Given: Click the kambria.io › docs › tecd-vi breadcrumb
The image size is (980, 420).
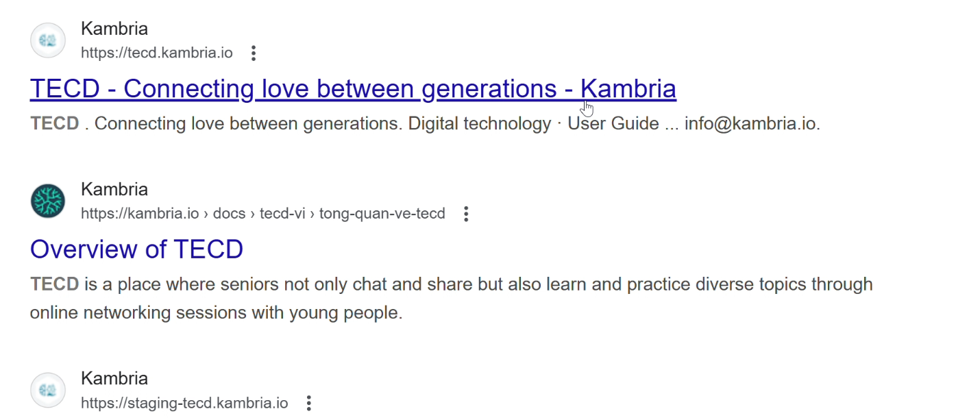Looking at the screenshot, I should tap(262, 214).
